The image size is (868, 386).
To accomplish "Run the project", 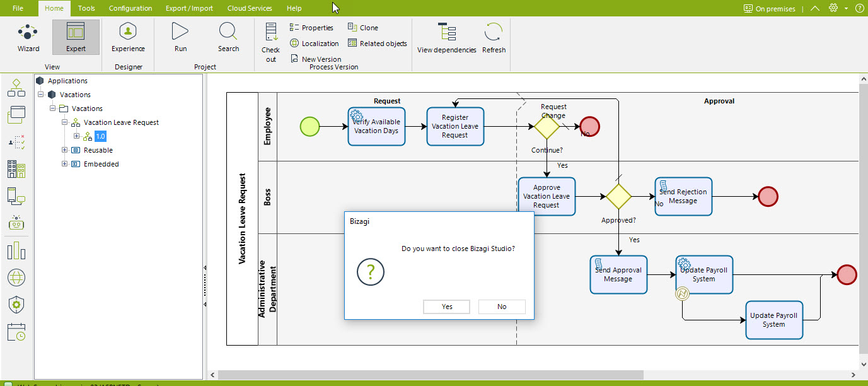I will (x=180, y=37).
